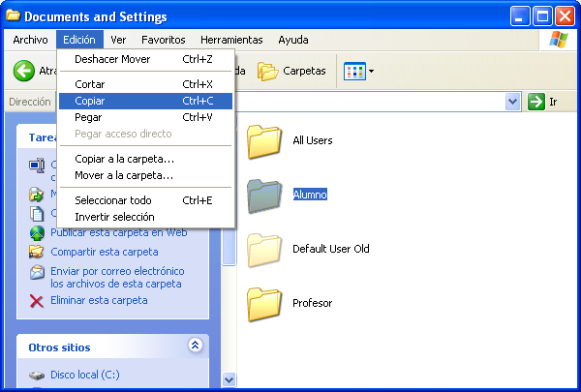
Task: Collapse the Otros sitios panel
Action: (x=195, y=346)
